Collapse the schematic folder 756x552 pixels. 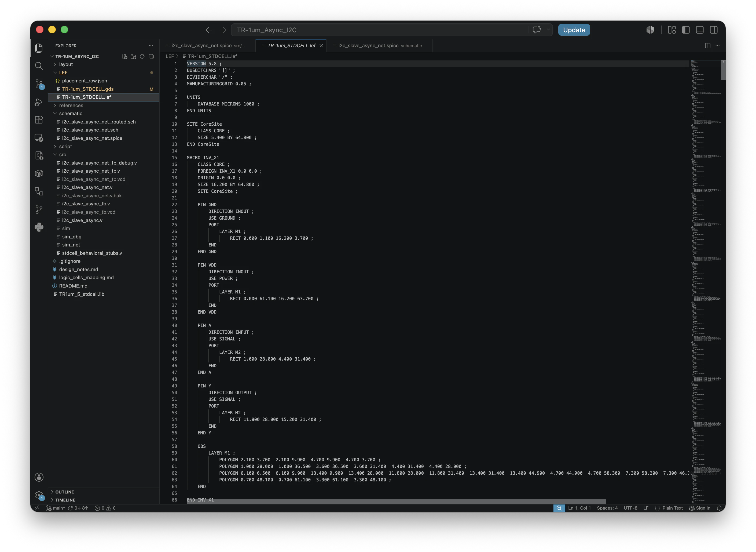pos(104,114)
